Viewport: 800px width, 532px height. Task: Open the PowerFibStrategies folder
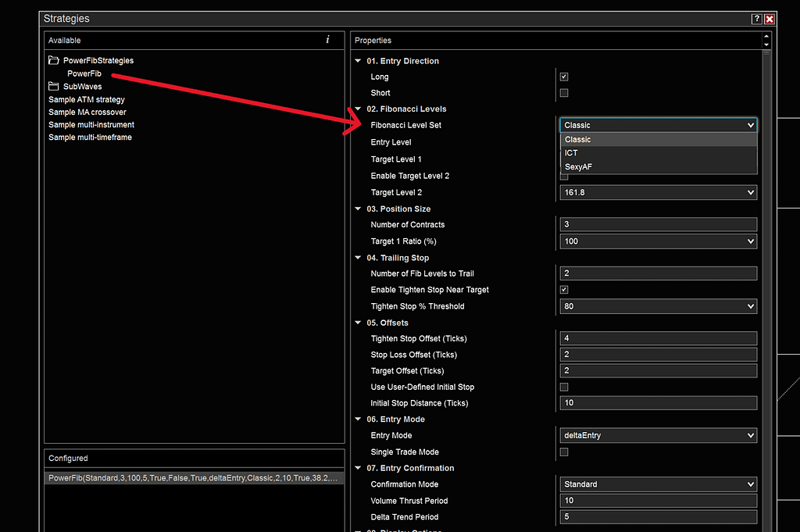98,60
